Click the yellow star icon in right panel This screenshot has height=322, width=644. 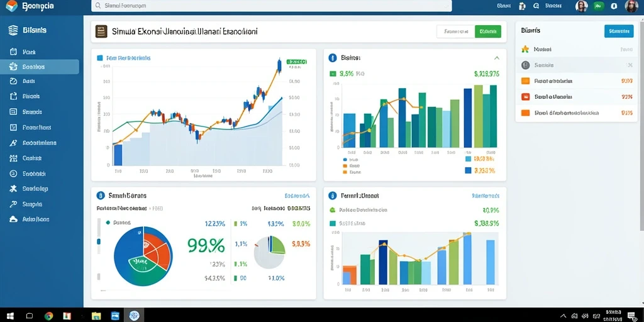point(525,49)
